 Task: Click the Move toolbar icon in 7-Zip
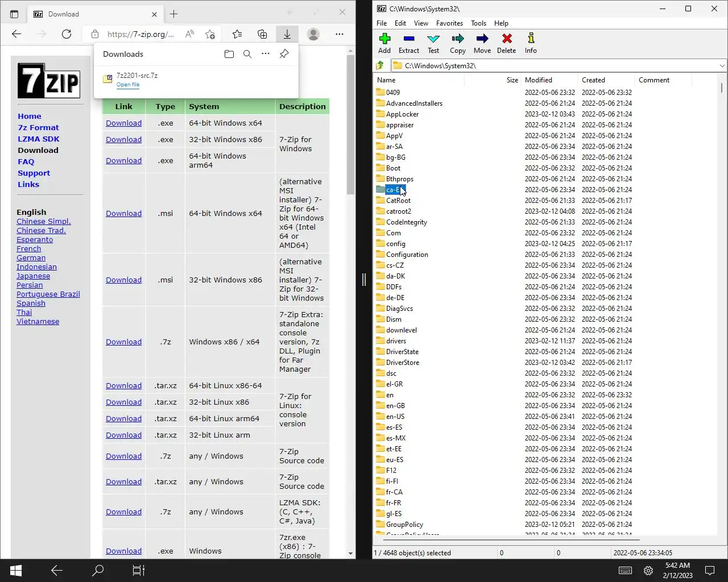pos(482,43)
